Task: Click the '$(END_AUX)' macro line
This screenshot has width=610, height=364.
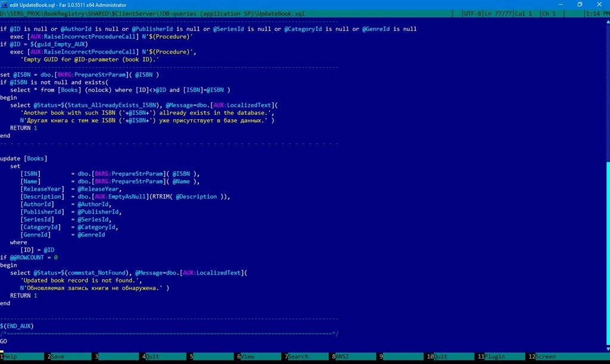Action: 17,326
